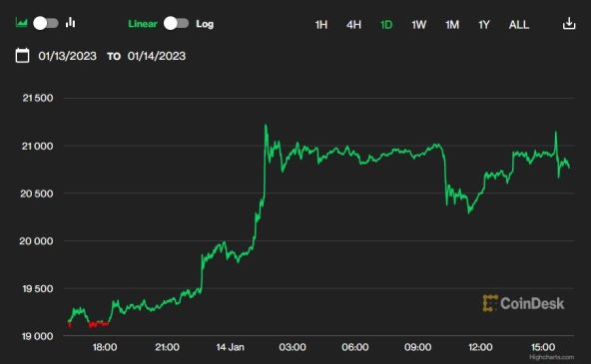The image size is (591, 364).
Task: Click the TO label between dates
Action: (114, 57)
